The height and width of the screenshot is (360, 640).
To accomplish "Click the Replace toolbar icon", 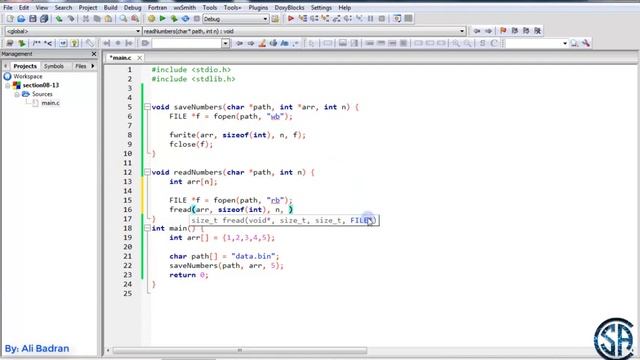I will click(x=135, y=19).
